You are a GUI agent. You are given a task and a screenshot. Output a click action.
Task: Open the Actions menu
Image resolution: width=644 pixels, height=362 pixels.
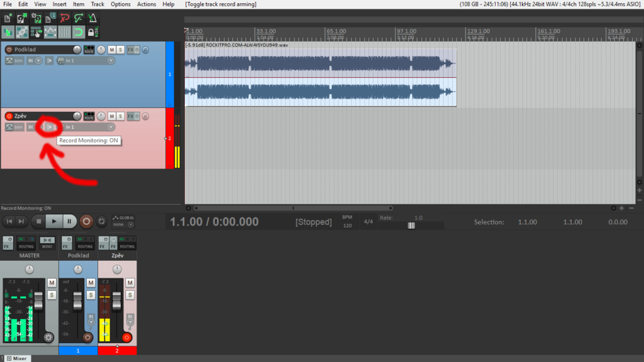click(146, 4)
